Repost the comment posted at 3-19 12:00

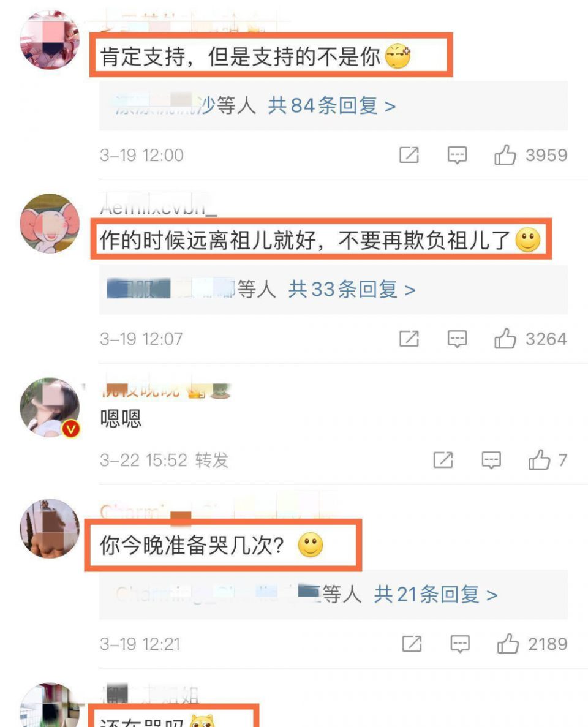coord(409,155)
